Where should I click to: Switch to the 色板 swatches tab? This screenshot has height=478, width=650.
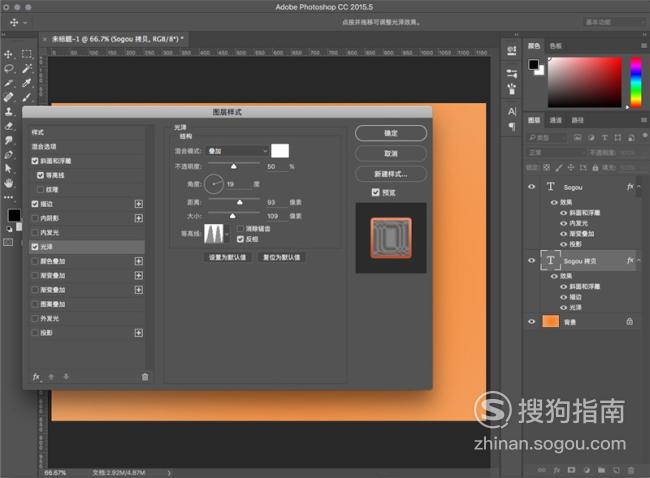click(x=555, y=46)
